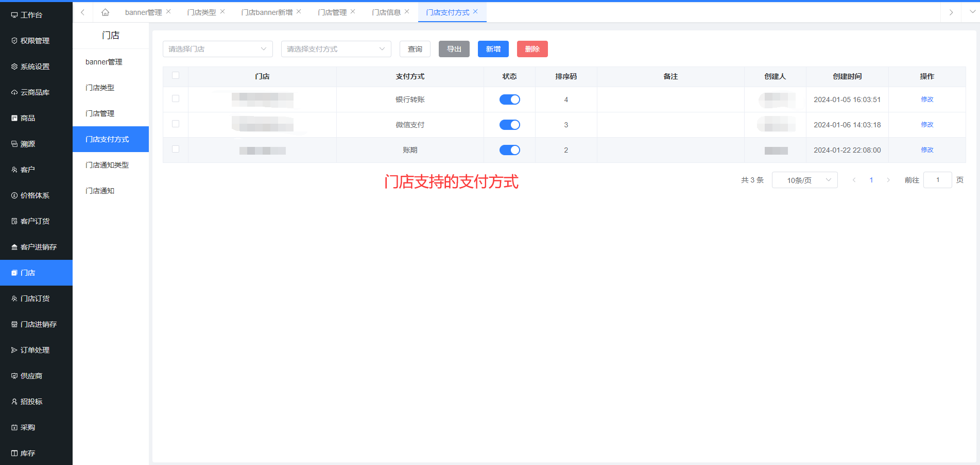Open 门店通知类型 in the submenu
This screenshot has width=980, height=465.
111,165
